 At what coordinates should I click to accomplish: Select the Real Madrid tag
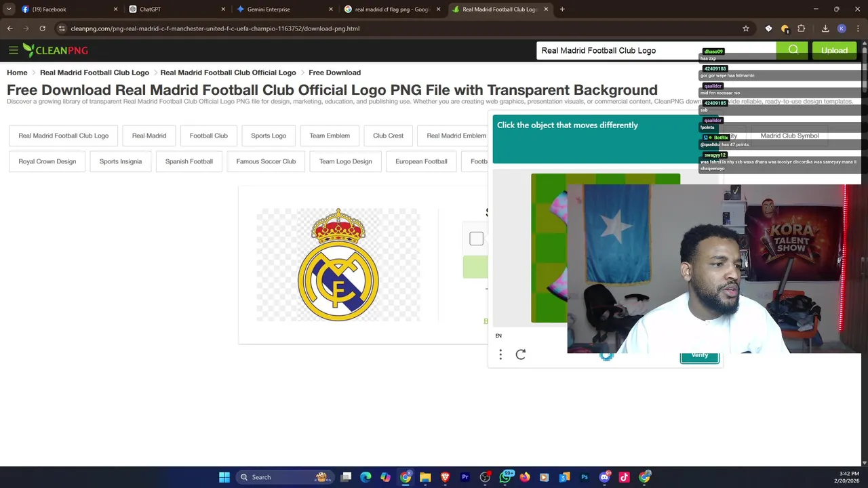click(x=149, y=136)
